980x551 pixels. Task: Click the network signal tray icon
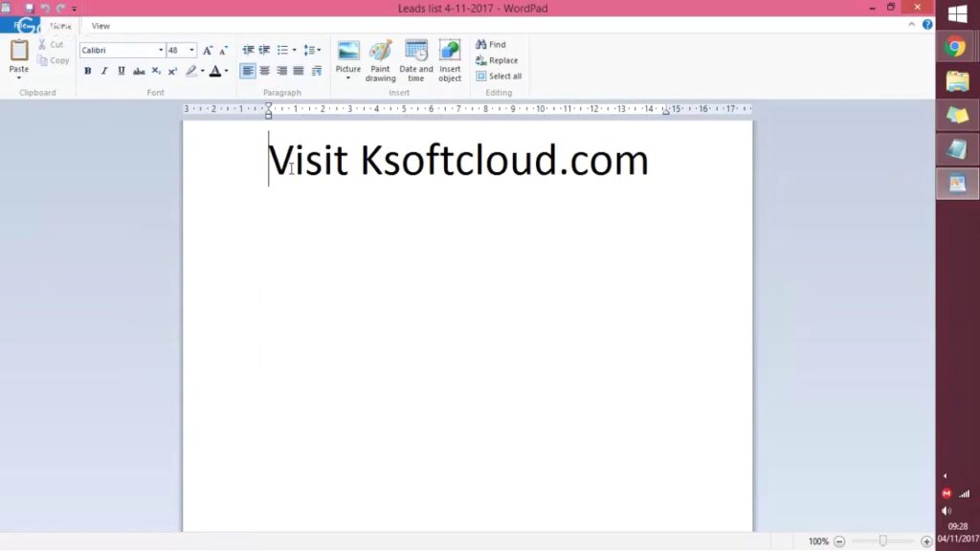[x=965, y=494]
